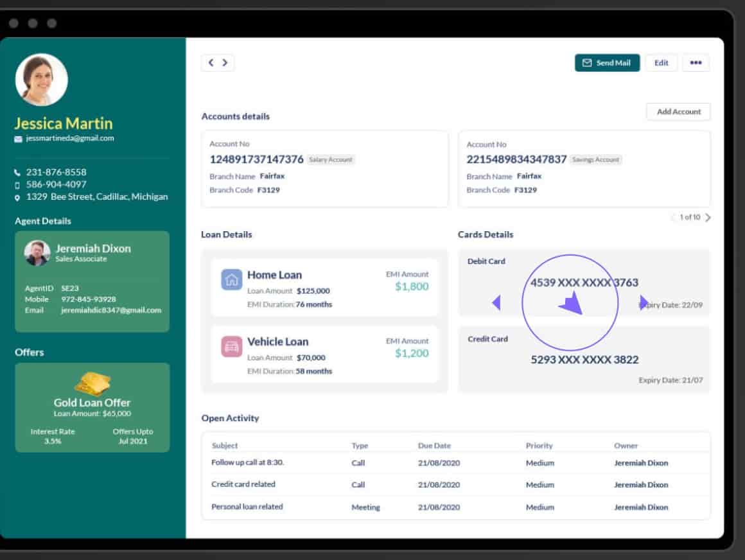Click the Debit Card label
Screen dimensions: 745x560
point(486,261)
